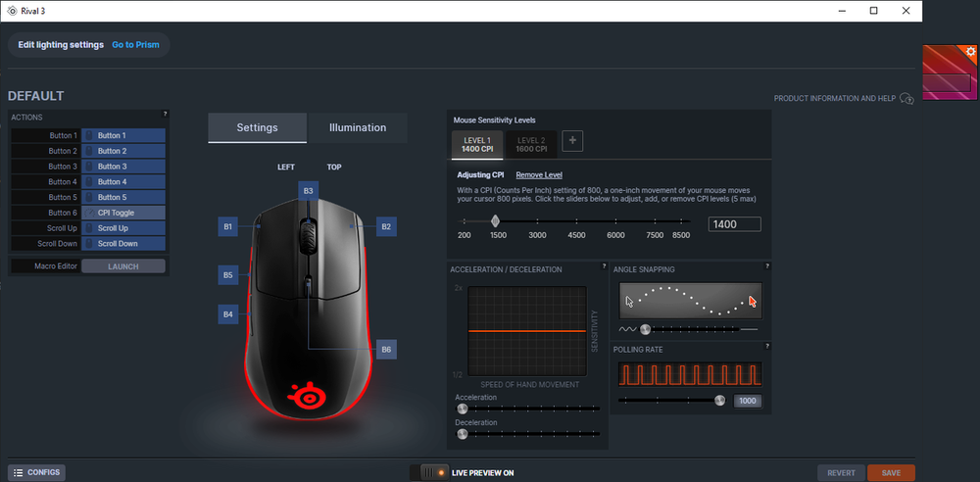Select the B4 side button label
980x482 pixels.
[228, 314]
